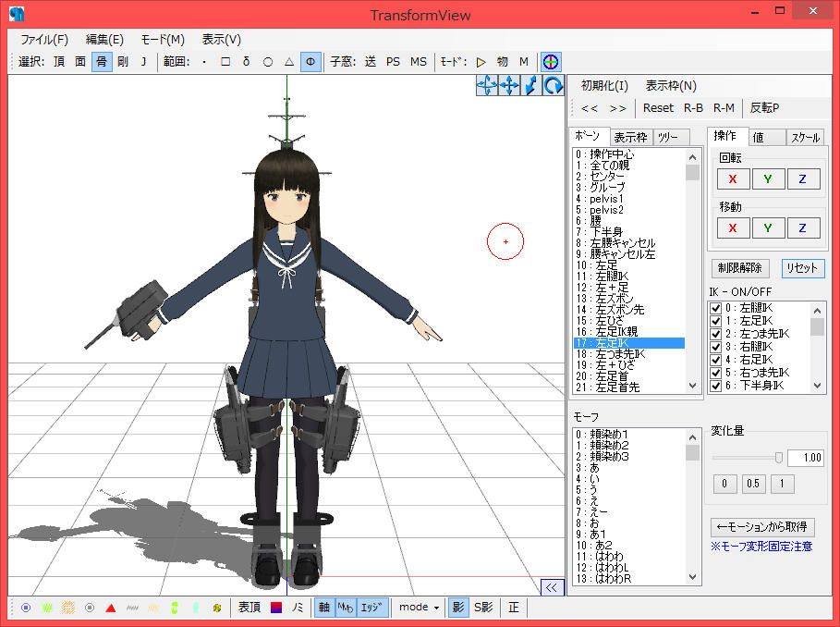The image size is (840, 627).
Task: Choose the square box range tool
Action: point(225,62)
